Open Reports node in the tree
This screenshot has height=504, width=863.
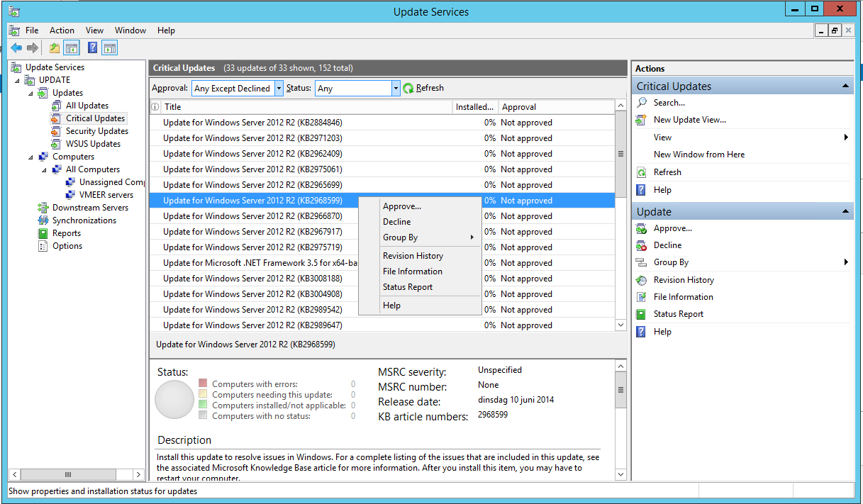click(x=67, y=233)
